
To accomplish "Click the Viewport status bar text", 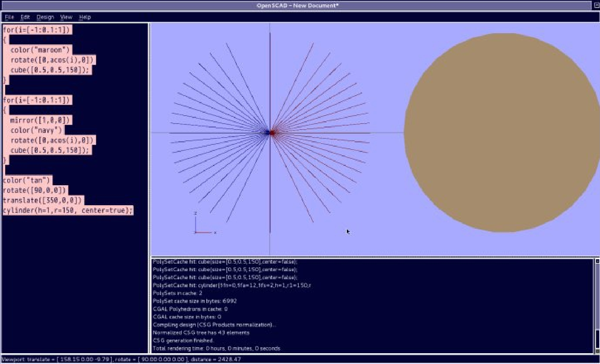I will [121, 359].
